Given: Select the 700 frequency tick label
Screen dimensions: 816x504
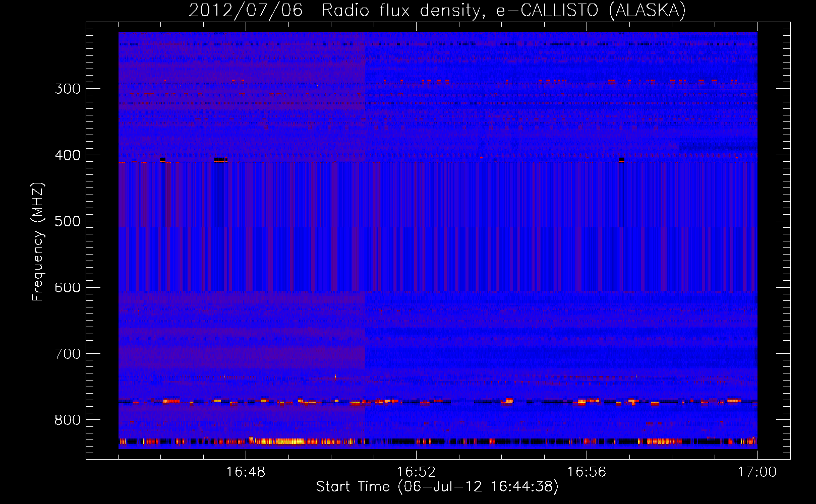Looking at the screenshot, I should 68,354.
